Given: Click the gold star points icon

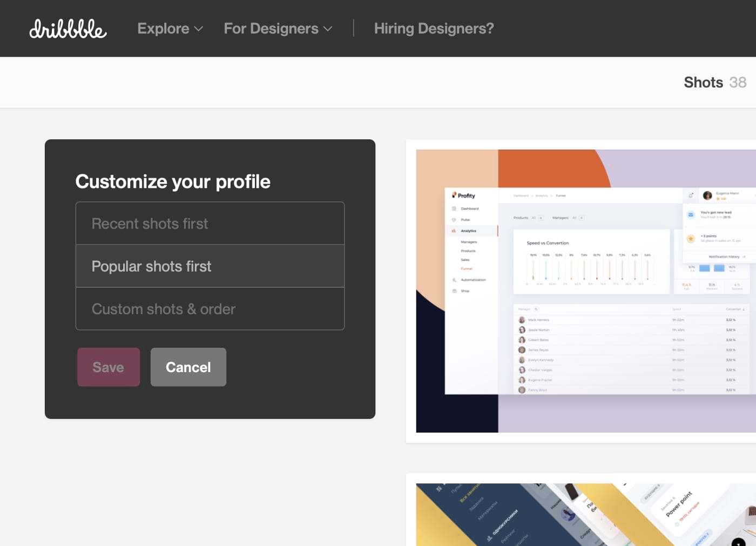Looking at the screenshot, I should (691, 239).
